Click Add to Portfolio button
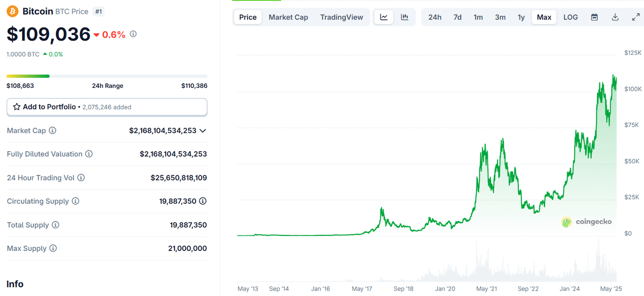 coord(107,107)
